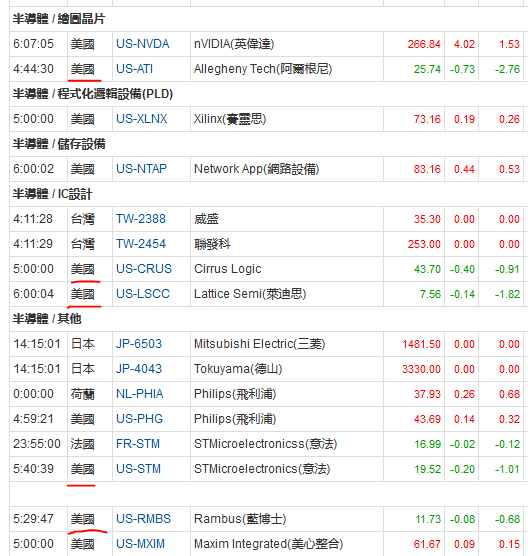This screenshot has height=556, width=528.
Task: Open the US-NVDA ticker link
Action: click(143, 44)
